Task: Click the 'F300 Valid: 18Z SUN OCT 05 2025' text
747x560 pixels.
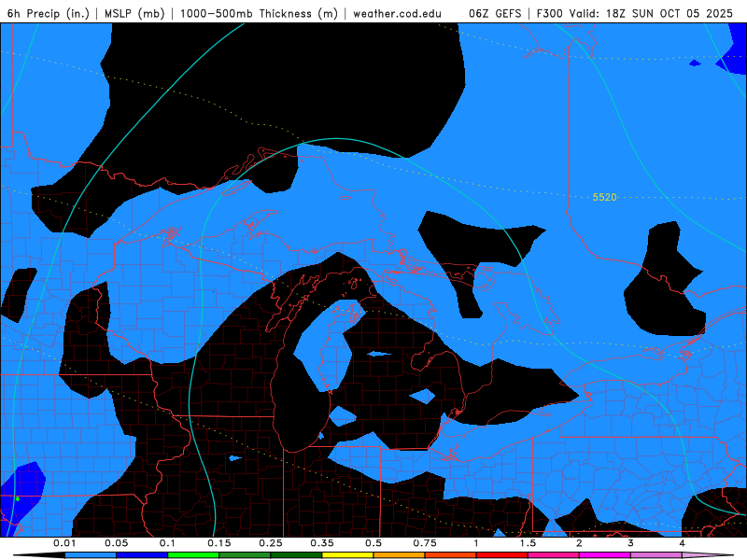Action: (635, 13)
